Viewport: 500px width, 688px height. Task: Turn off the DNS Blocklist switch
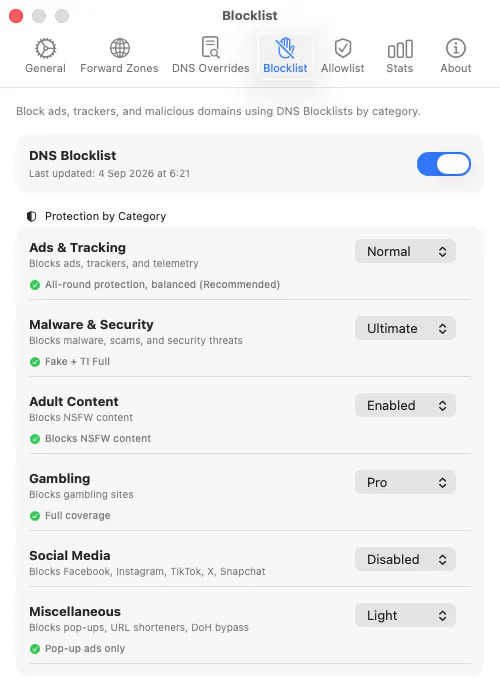pos(443,164)
